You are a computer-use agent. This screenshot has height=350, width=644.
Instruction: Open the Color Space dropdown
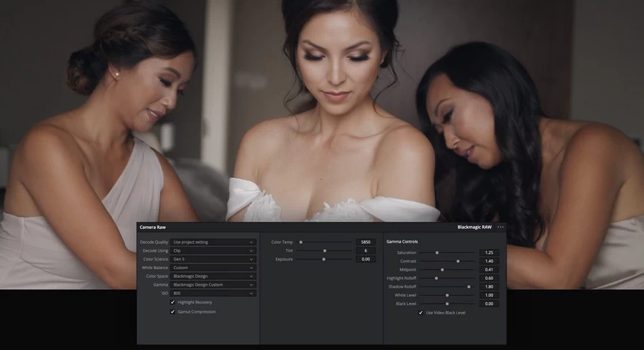213,276
